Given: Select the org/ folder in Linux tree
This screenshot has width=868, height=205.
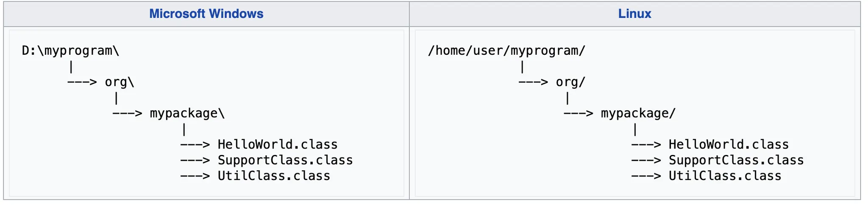Looking at the screenshot, I should pos(570,82).
